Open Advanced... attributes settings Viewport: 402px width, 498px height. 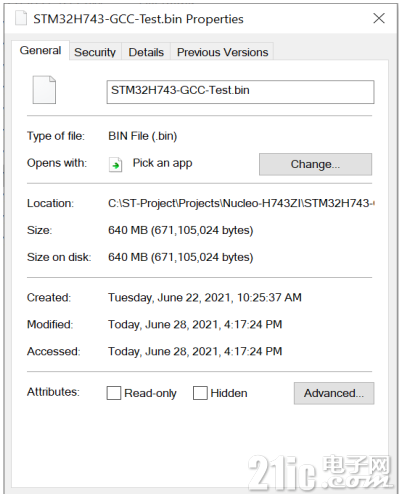point(334,393)
